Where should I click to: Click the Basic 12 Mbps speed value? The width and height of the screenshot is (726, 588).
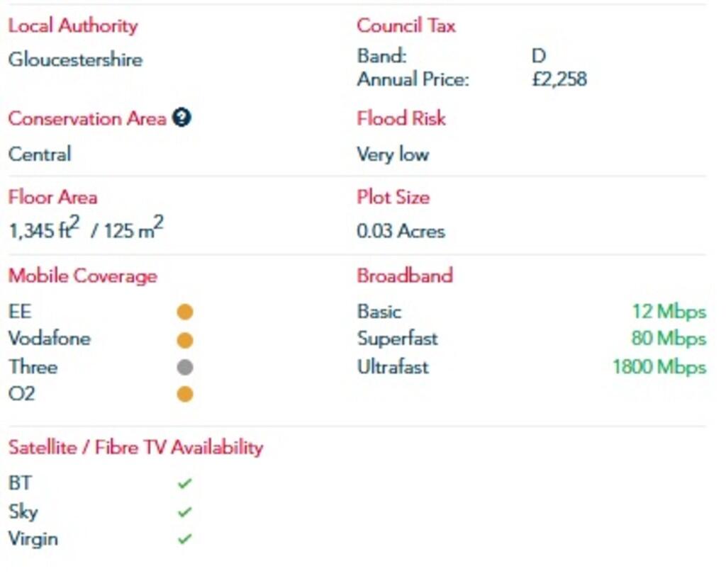669,311
